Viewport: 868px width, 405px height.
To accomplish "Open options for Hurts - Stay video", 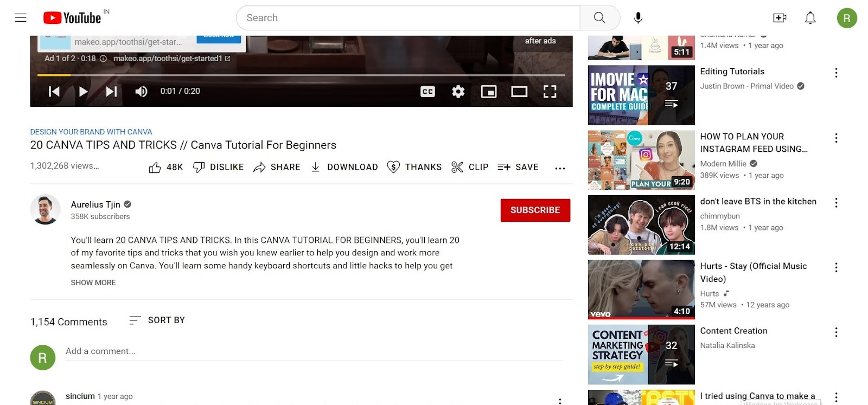I will pos(836,267).
